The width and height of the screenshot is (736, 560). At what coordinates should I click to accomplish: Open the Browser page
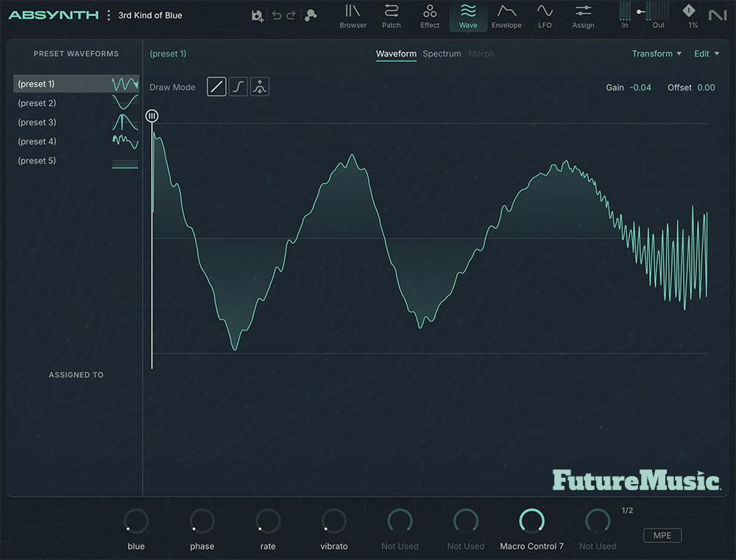[x=353, y=16]
